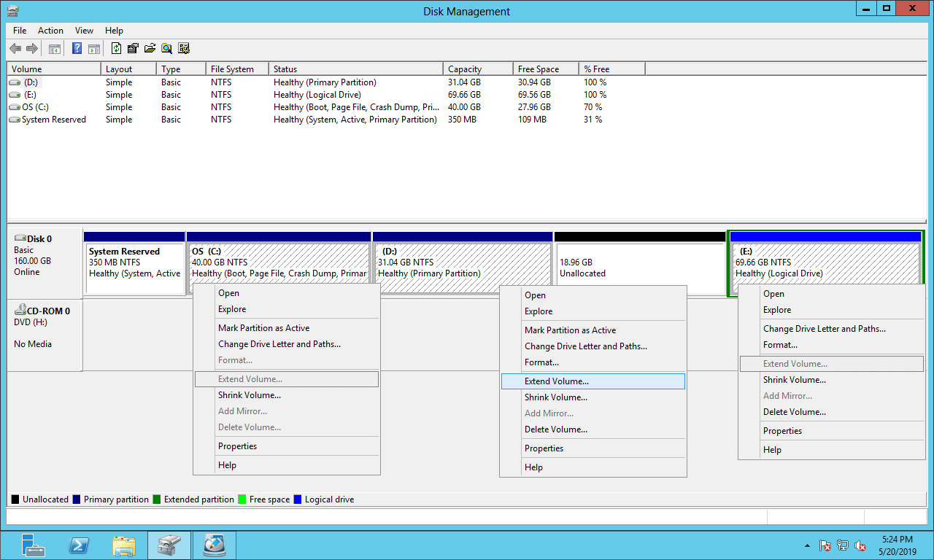
Task: Open Windows PowerShell from the taskbar
Action: (x=79, y=545)
